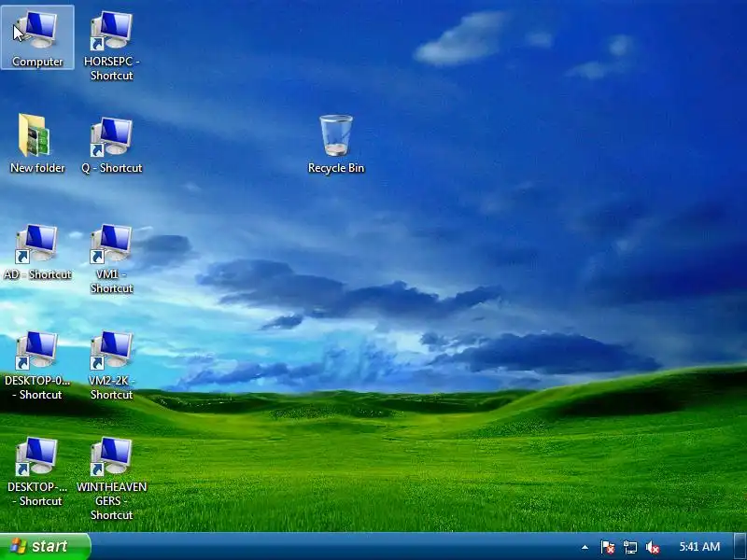Select the Computer desktop icon
The height and width of the screenshot is (560, 747).
coord(37,38)
